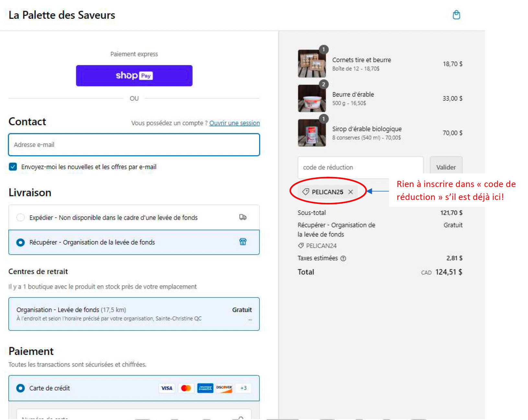Pay with the Shop Pay button
Image resolution: width=528 pixels, height=420 pixels.
(x=134, y=76)
